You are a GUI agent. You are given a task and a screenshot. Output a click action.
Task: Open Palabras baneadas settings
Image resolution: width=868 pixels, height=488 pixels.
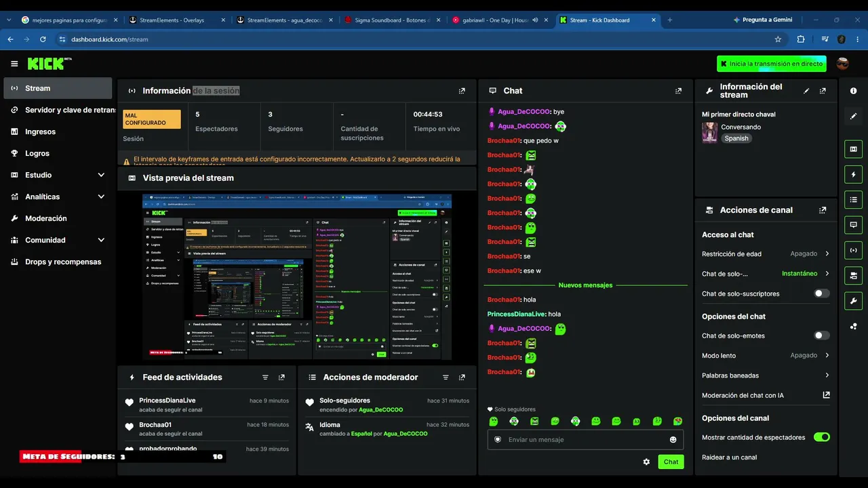(766, 375)
